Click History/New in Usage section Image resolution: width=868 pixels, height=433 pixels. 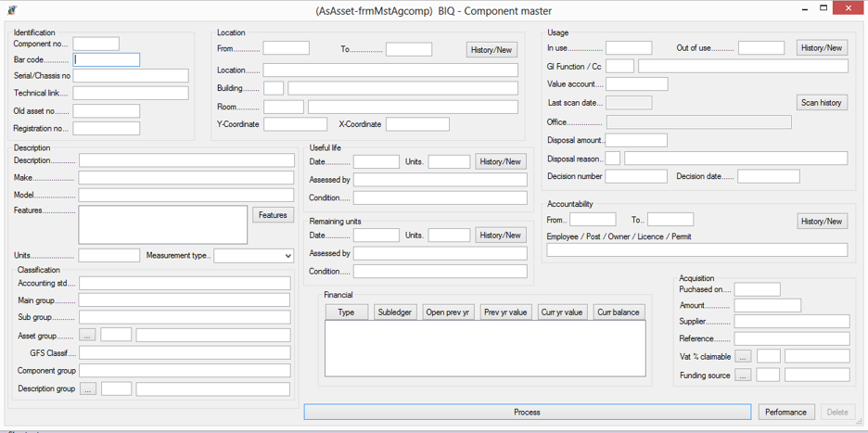tap(822, 47)
